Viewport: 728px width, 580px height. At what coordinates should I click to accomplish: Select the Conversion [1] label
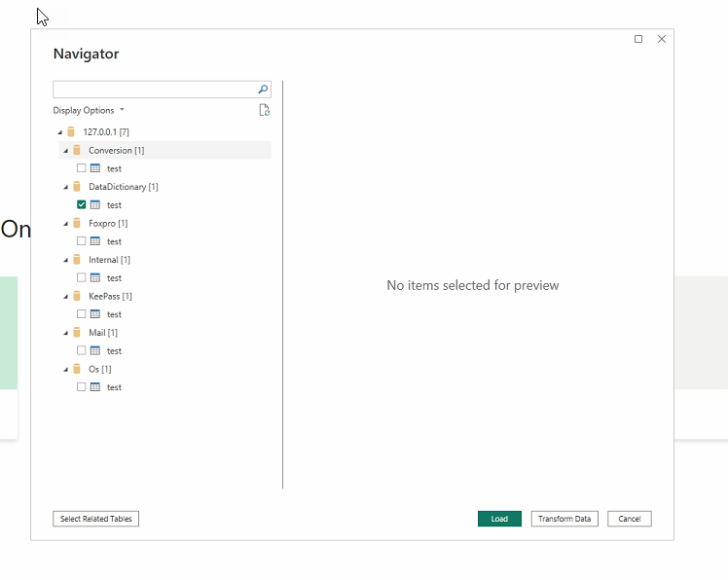[x=117, y=151]
